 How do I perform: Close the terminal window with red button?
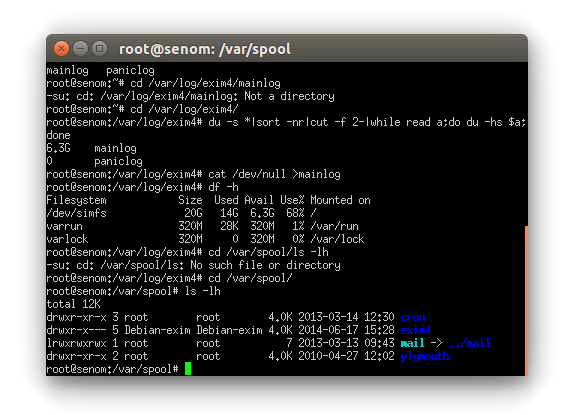61,49
